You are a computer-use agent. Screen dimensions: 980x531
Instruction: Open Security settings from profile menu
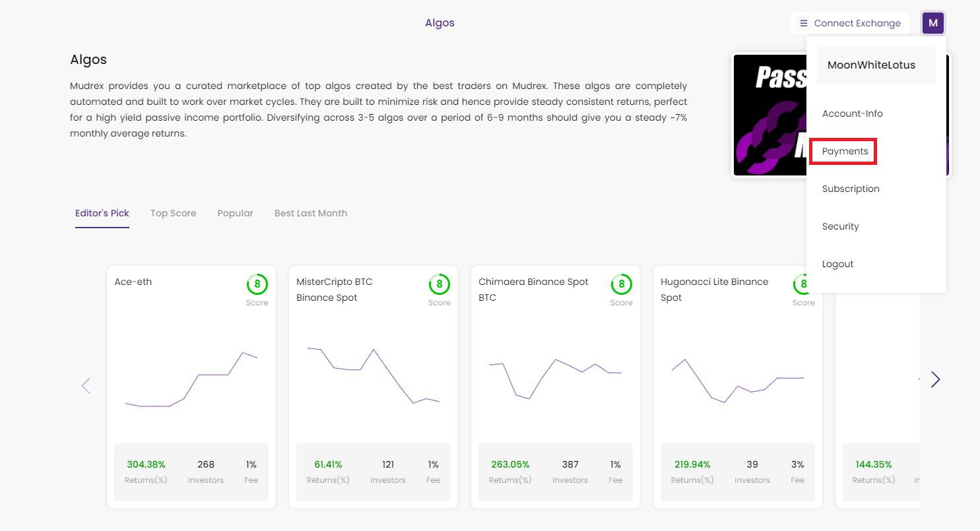(840, 226)
